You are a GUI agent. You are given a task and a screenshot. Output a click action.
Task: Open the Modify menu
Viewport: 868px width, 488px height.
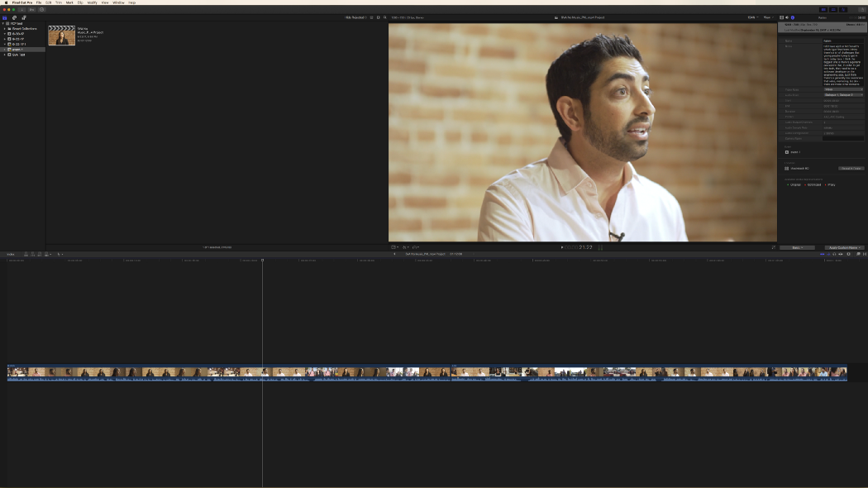92,2
